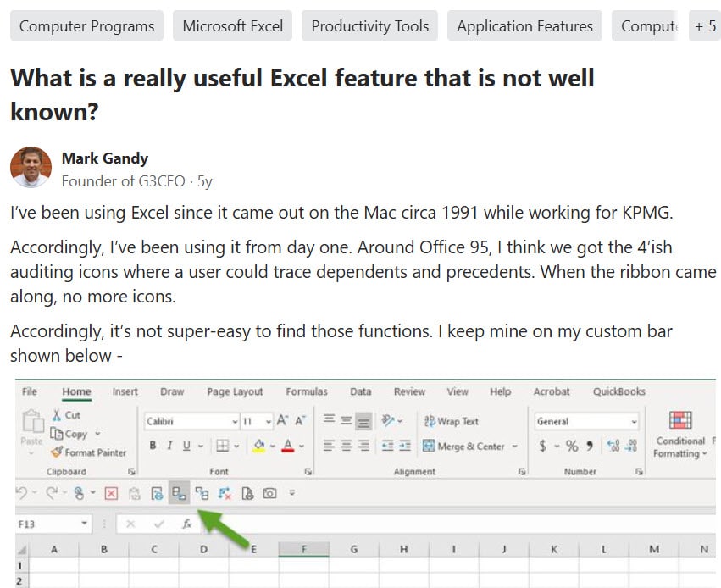This screenshot has height=588, width=721.
Task: Toggle Align Right horizontal alignment
Action: coord(363,446)
